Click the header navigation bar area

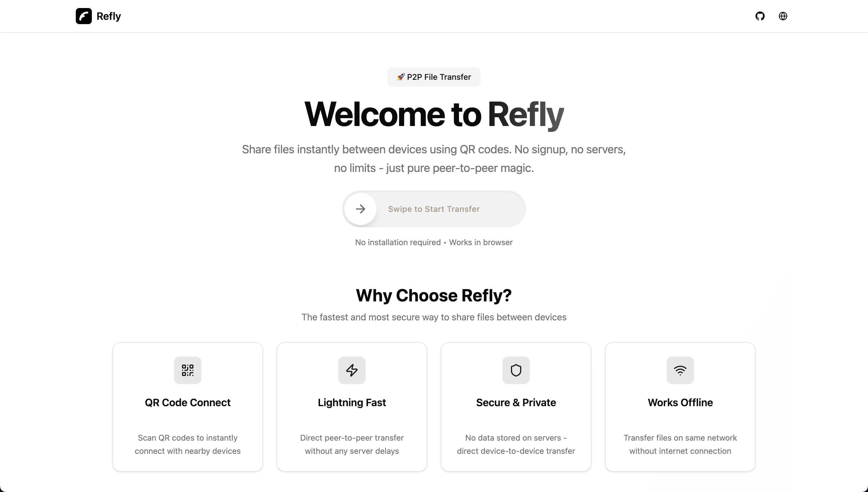(x=434, y=16)
